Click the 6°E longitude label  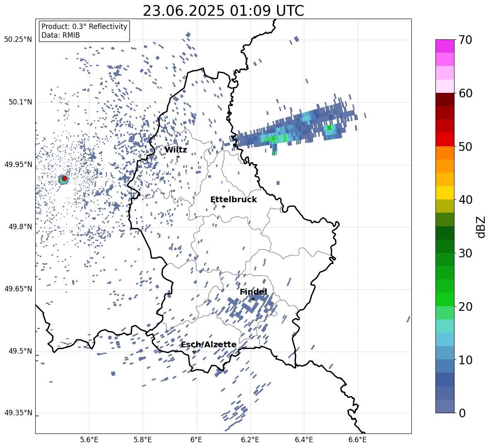pos(196,440)
